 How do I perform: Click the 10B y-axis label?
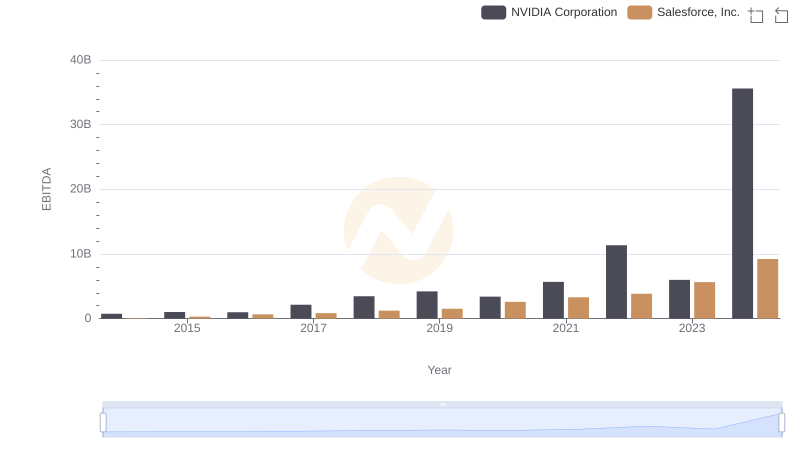tap(81, 253)
